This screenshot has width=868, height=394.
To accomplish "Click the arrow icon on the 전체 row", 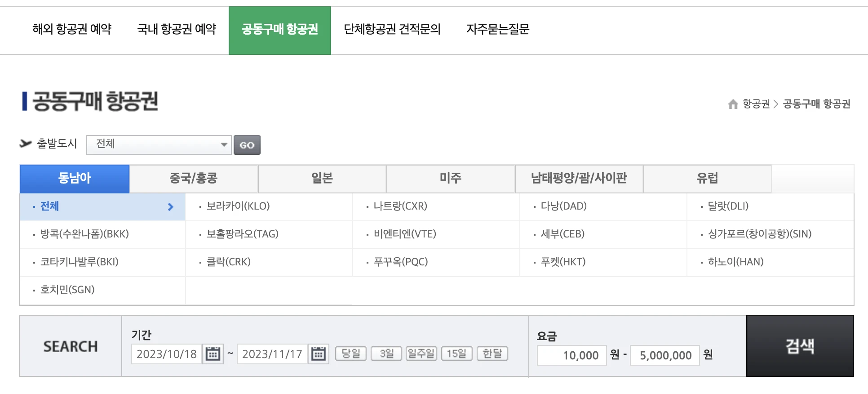I will tap(170, 207).
